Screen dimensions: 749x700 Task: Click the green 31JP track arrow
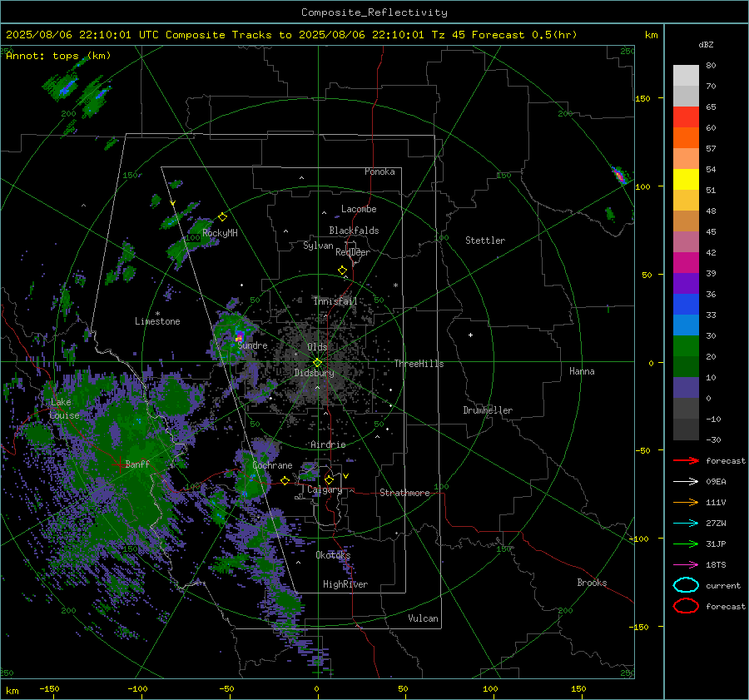(x=686, y=544)
